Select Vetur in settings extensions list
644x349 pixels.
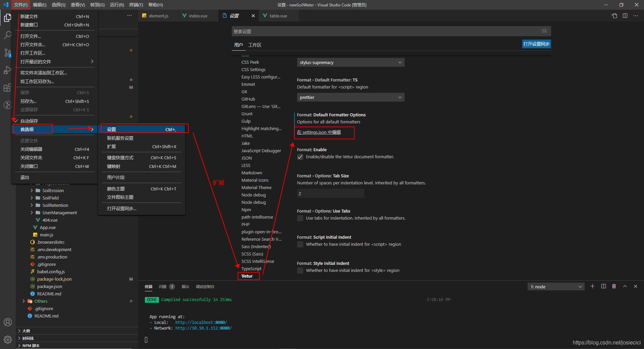(x=247, y=276)
